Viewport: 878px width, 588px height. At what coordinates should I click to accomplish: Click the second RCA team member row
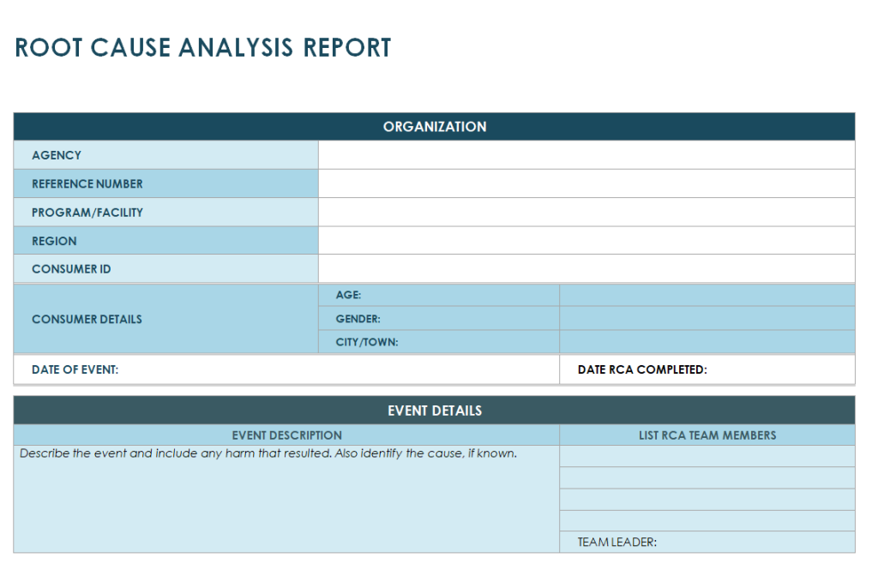click(x=707, y=478)
